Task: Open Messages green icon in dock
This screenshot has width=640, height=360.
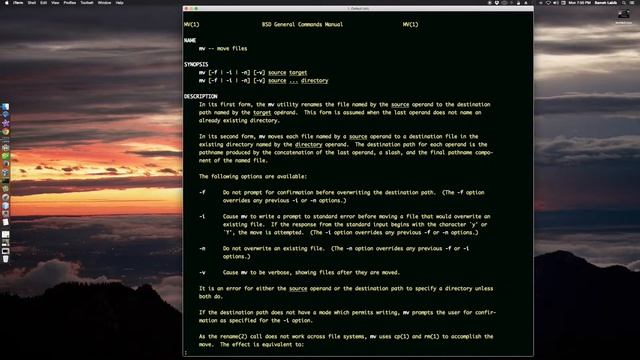Action: [5, 156]
